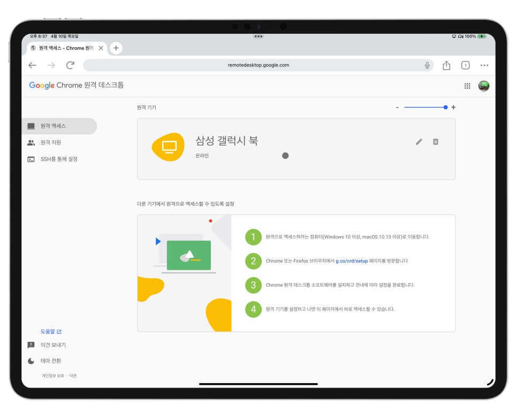517x420 pixels.
Task: Click the feedback speech bubble icon
Action: (31, 345)
